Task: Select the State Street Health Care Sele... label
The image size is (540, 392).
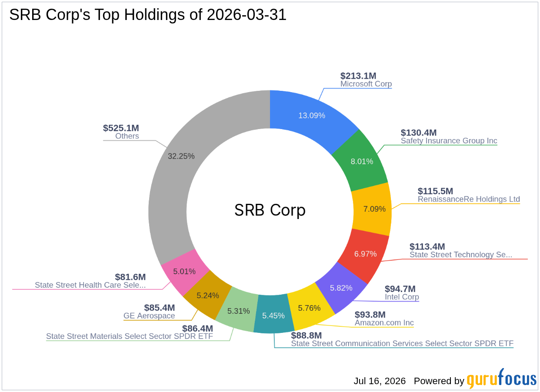Action: click(x=90, y=285)
